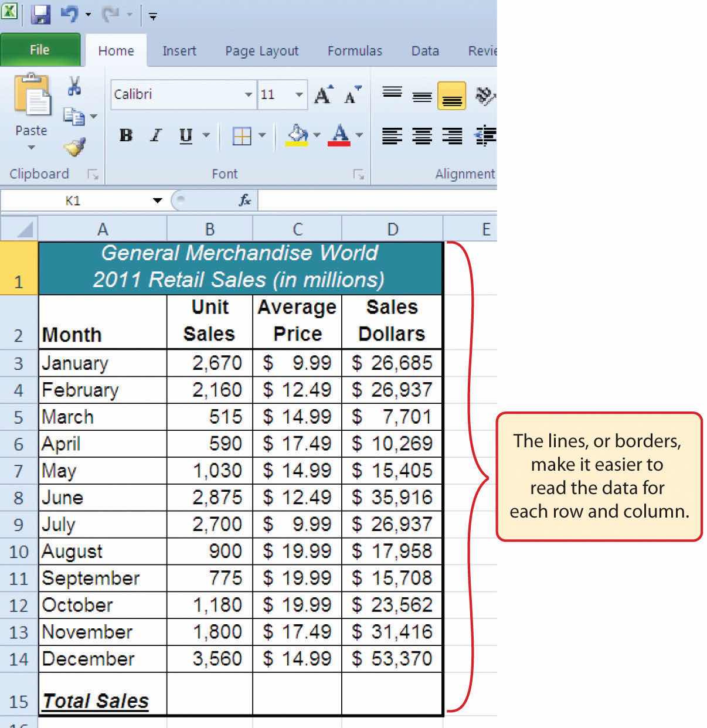Click the Insert Function fx icon
Image resolution: width=707 pixels, height=728 pixels.
pos(244,200)
